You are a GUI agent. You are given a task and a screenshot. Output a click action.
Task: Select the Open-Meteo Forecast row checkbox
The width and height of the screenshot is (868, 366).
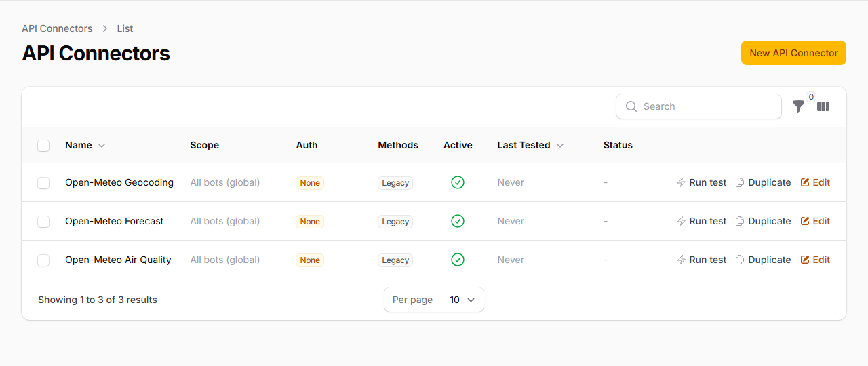click(43, 221)
